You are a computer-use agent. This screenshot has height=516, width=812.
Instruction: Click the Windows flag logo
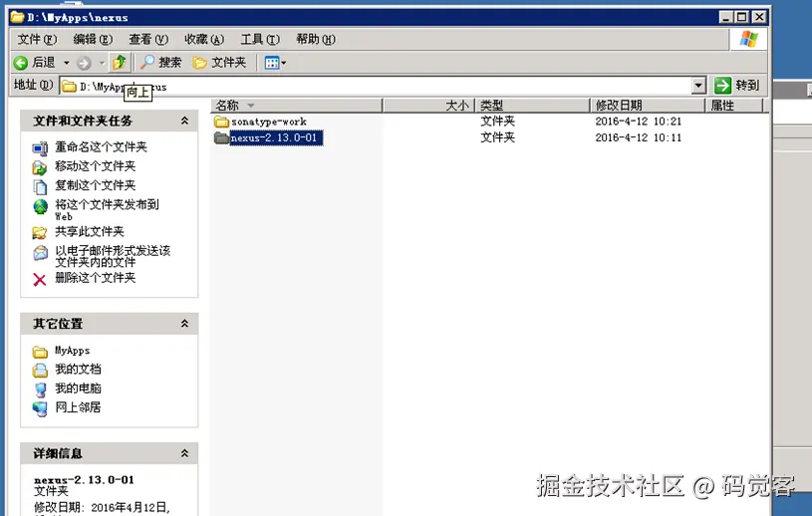pos(748,39)
